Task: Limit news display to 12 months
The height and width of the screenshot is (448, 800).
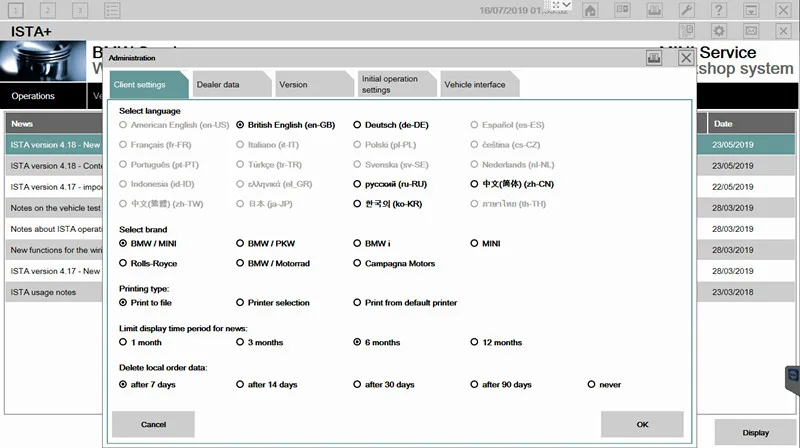Action: pos(496,342)
